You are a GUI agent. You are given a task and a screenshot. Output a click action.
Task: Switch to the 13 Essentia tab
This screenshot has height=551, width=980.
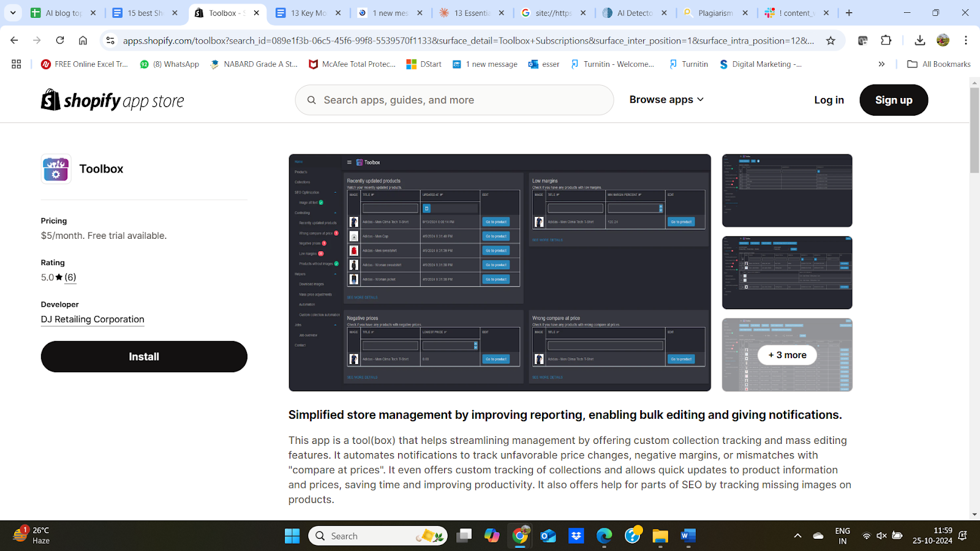click(x=472, y=13)
